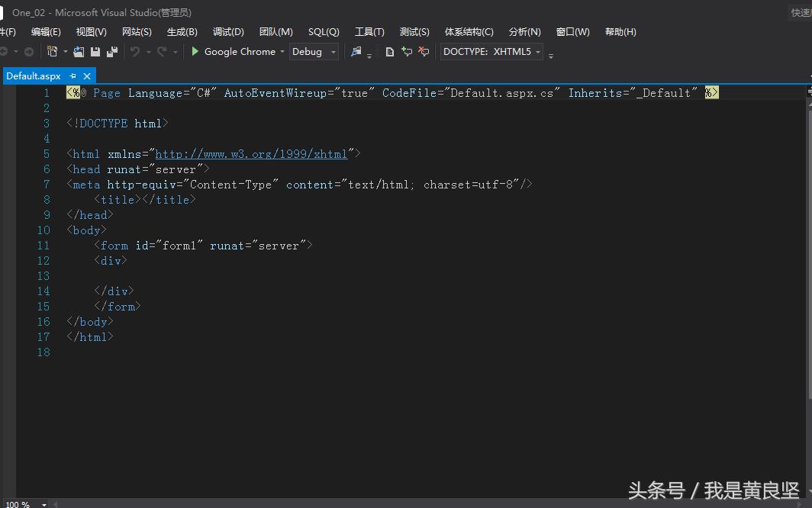
Task: Click the Find in Files icon
Action: [x=356, y=51]
